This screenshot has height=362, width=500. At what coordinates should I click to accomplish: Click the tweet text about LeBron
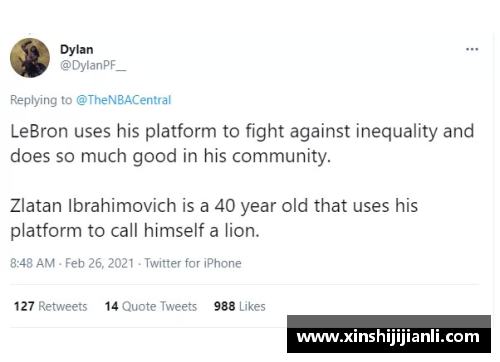pyautogui.click(x=242, y=143)
